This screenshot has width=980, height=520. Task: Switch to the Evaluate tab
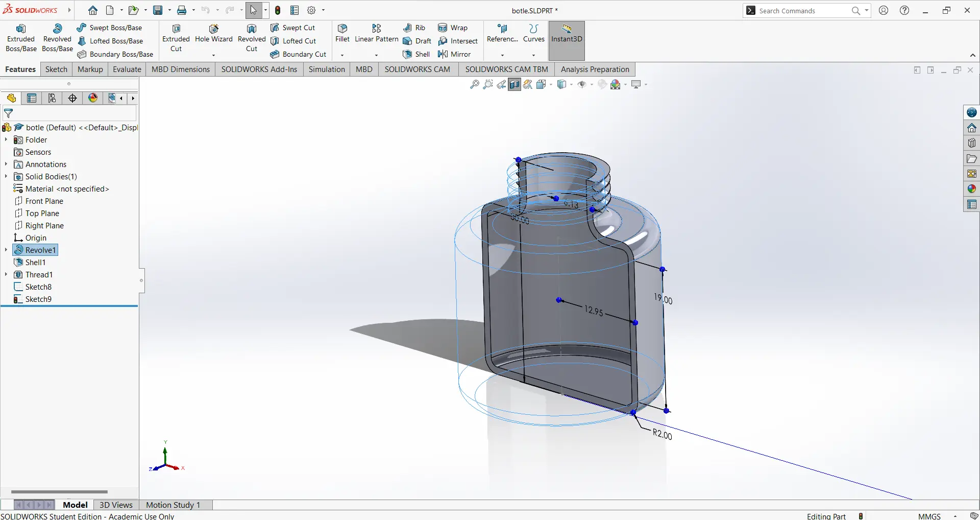point(127,69)
